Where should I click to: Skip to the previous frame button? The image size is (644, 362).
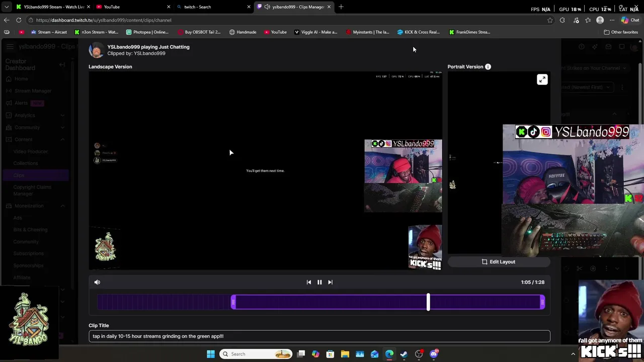pos(309,282)
